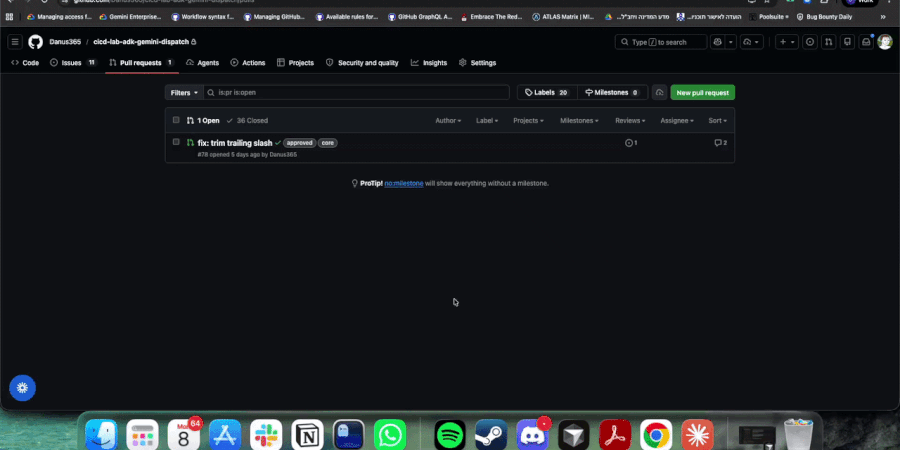Open the Labels 20 page
The image size is (900, 450).
coord(546,92)
